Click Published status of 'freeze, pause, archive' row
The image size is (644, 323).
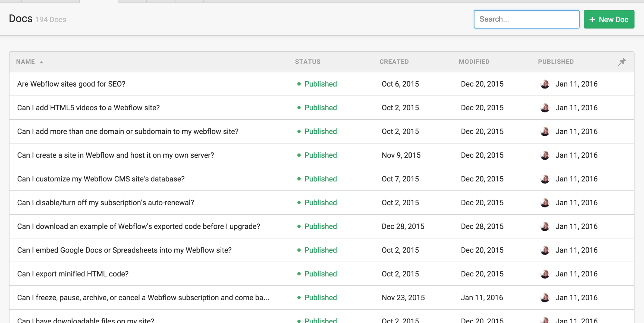(x=317, y=298)
